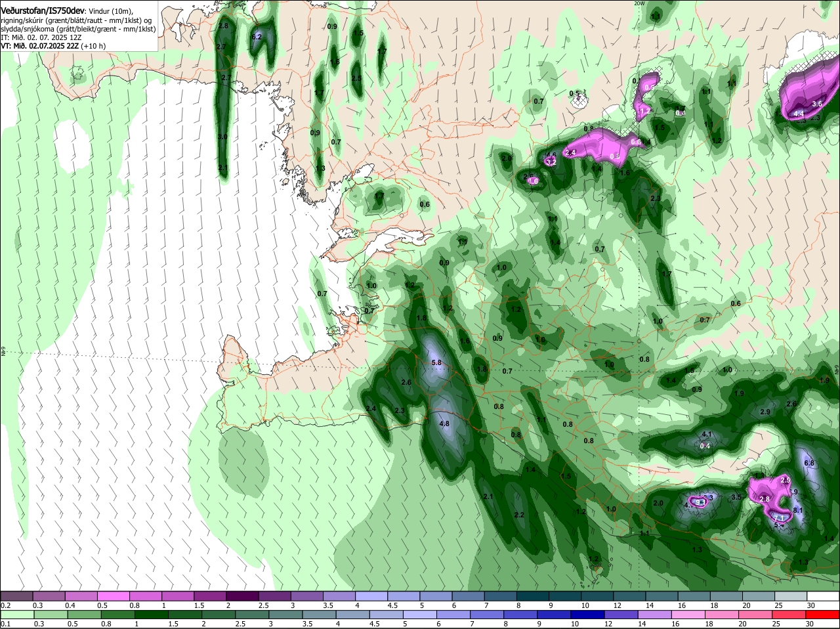Click the 3.6 value in the purple area
The height and width of the screenshot is (629, 840).
point(817,104)
